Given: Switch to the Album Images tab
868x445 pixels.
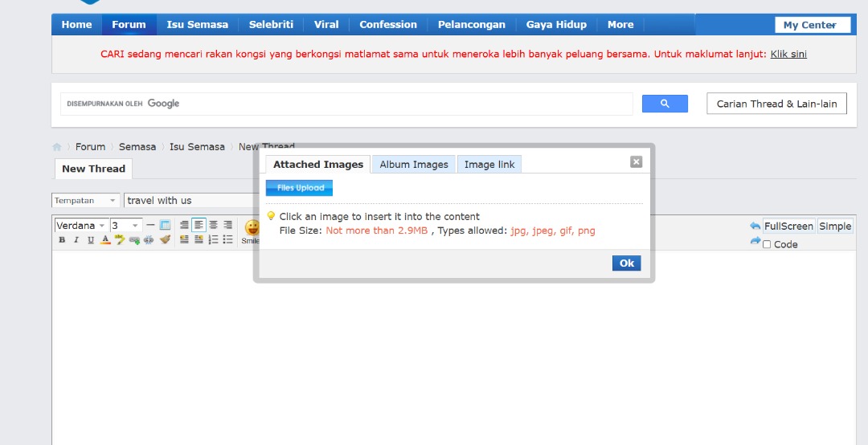Looking at the screenshot, I should 414,165.
